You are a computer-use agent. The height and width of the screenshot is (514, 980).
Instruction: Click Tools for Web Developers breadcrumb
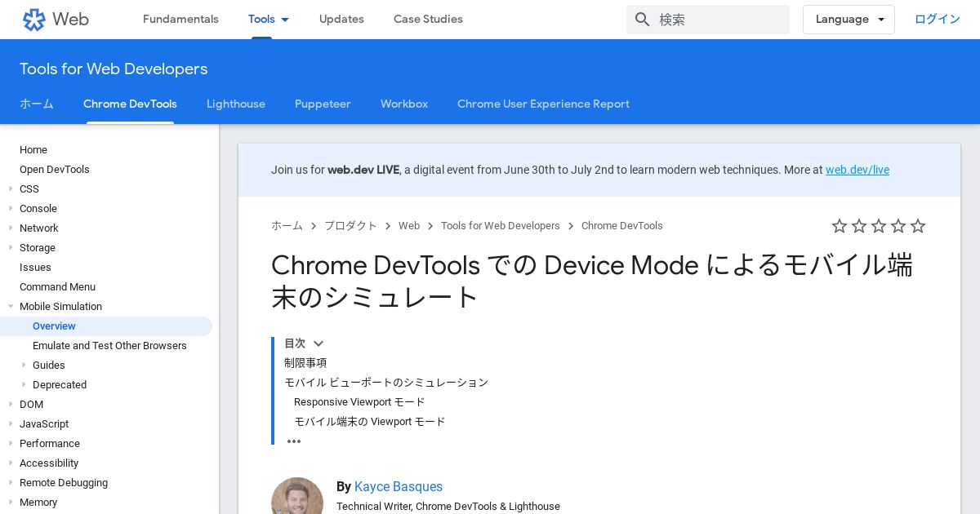click(501, 226)
